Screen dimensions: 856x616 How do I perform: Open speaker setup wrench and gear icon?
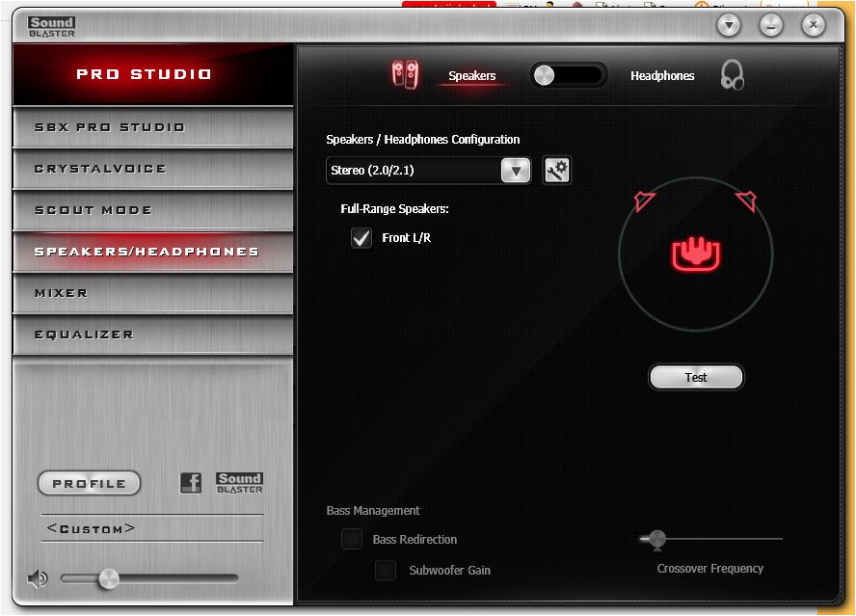pos(557,171)
